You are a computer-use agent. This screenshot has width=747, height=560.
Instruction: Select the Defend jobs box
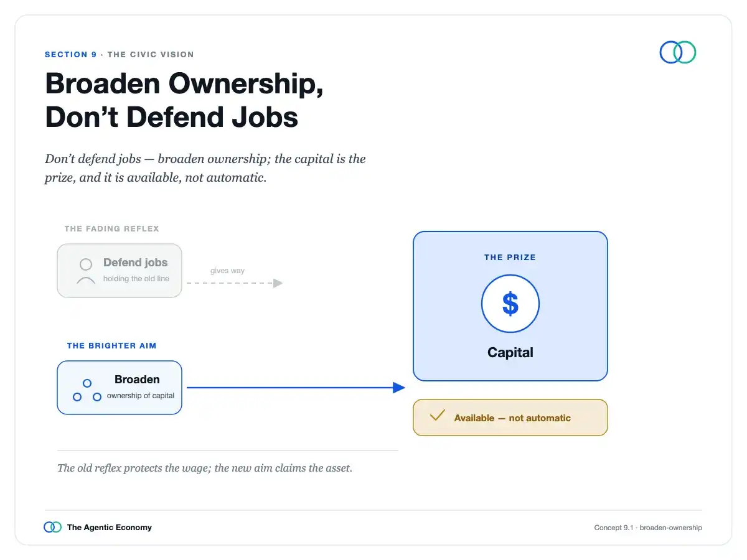pyautogui.click(x=120, y=271)
